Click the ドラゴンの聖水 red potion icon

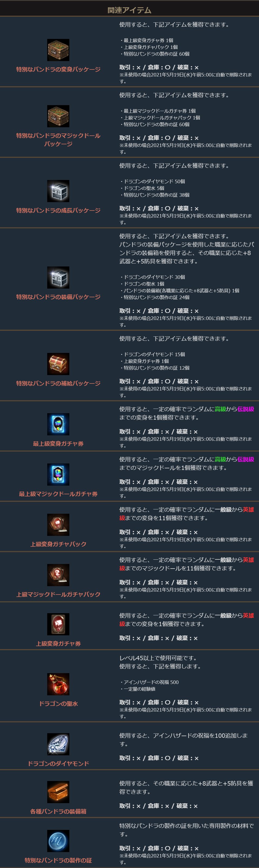pyautogui.click(x=58, y=684)
